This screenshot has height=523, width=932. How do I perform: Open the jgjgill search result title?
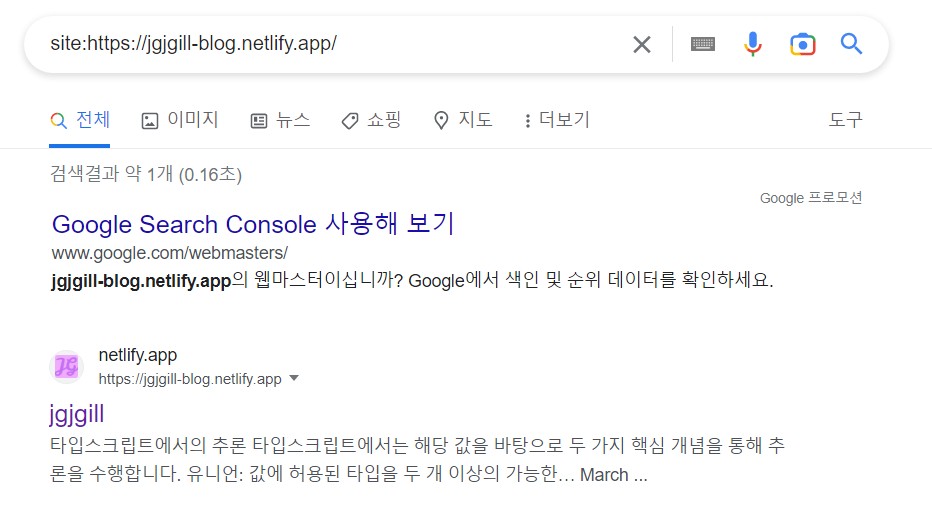coord(77,414)
